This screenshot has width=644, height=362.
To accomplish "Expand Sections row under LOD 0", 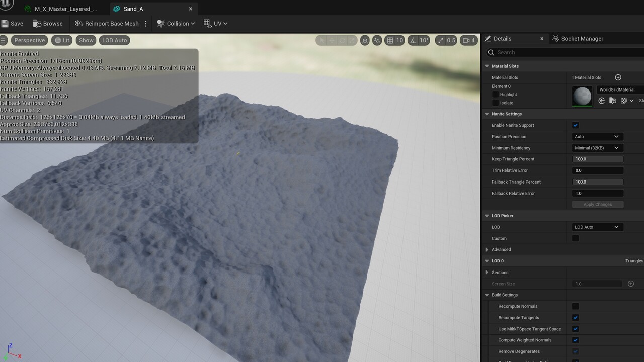I will (x=487, y=273).
